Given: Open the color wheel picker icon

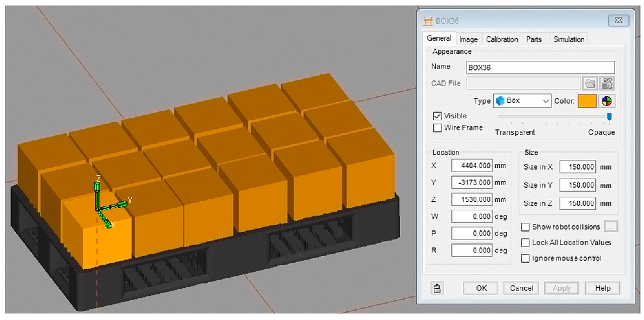Looking at the screenshot, I should [607, 101].
